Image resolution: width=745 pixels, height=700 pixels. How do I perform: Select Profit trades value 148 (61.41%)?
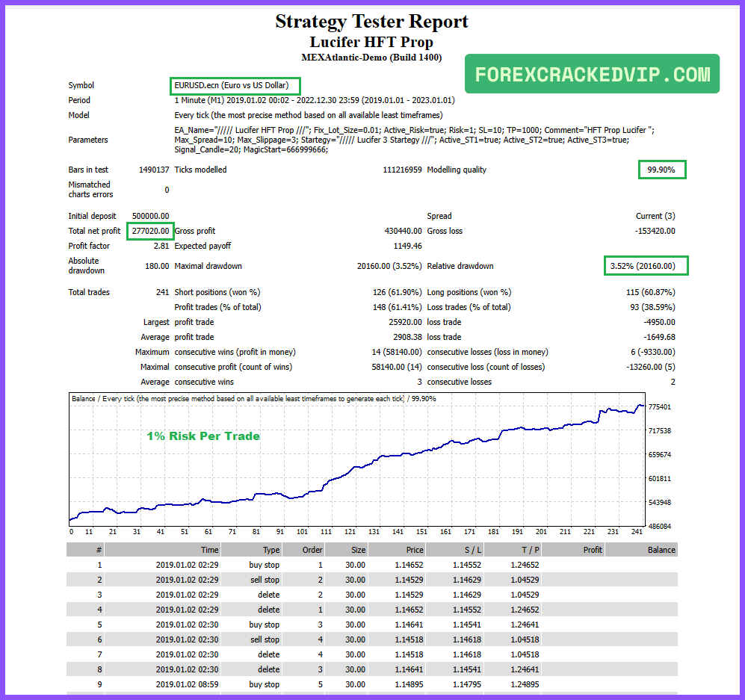[398, 307]
